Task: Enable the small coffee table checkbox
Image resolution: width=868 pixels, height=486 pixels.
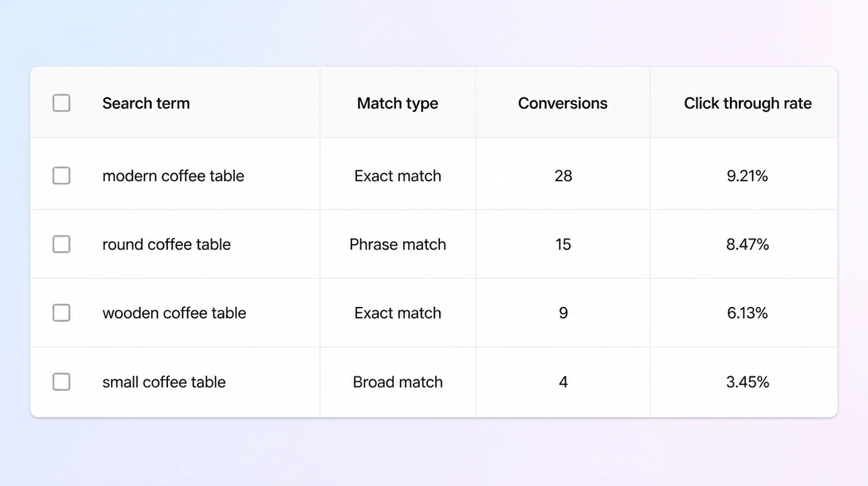Action: (61, 382)
